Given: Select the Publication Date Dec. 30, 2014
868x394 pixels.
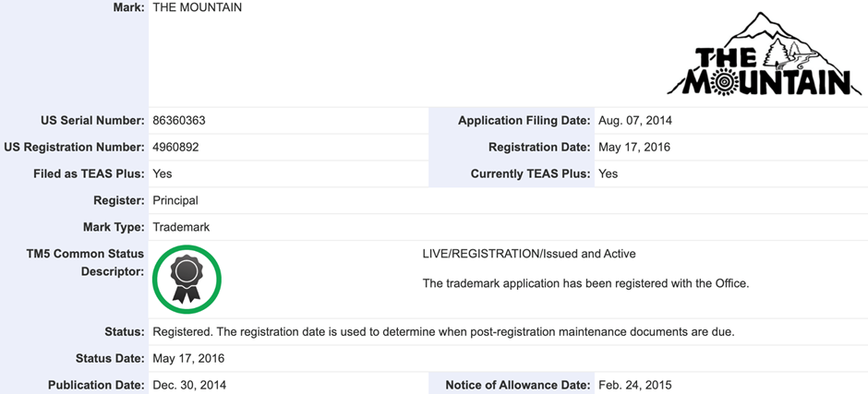Looking at the screenshot, I should pyautogui.click(x=189, y=385).
